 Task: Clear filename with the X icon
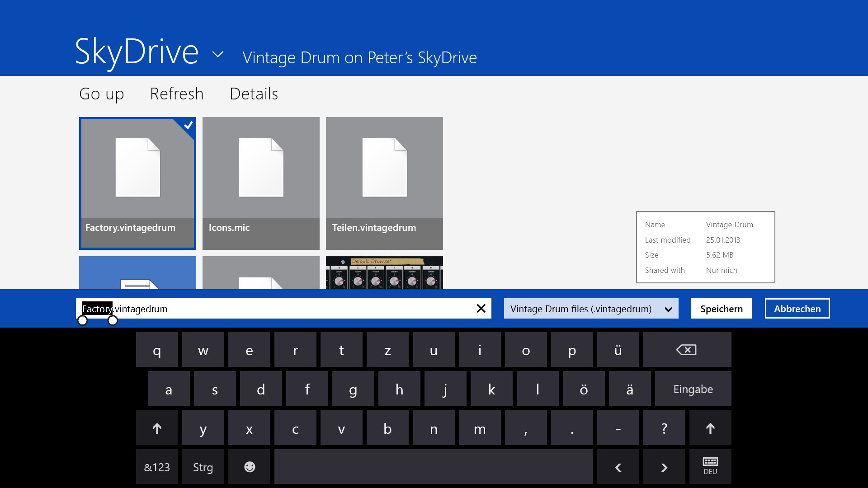coord(481,309)
